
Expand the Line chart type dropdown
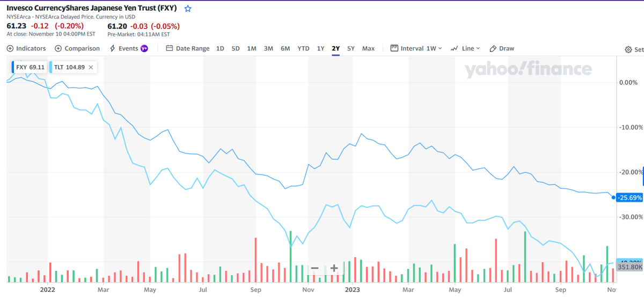click(x=466, y=48)
